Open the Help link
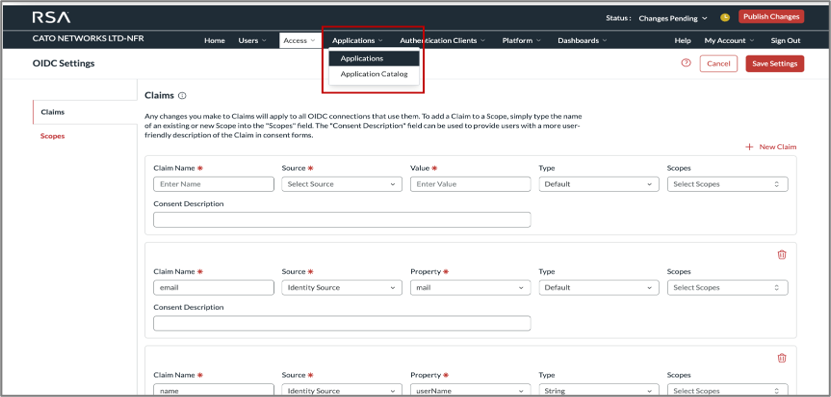This screenshot has width=831, height=397. (683, 40)
